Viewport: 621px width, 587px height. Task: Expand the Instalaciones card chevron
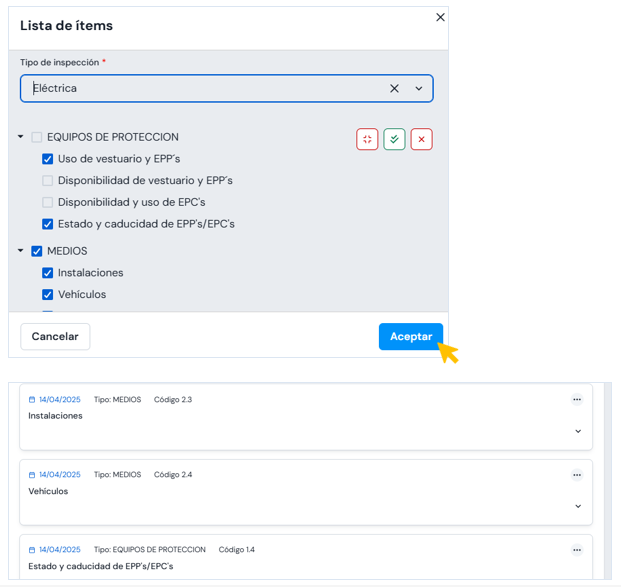(578, 431)
